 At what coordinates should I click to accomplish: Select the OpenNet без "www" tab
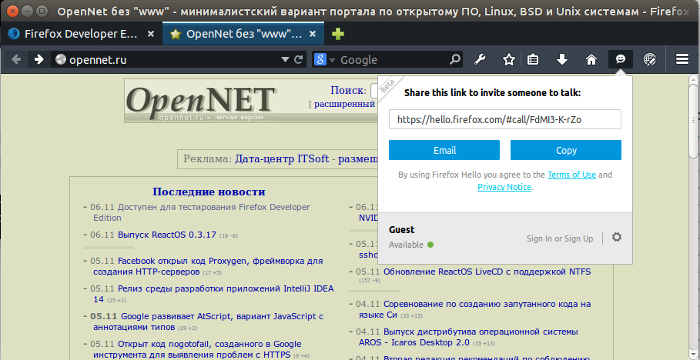(244, 34)
